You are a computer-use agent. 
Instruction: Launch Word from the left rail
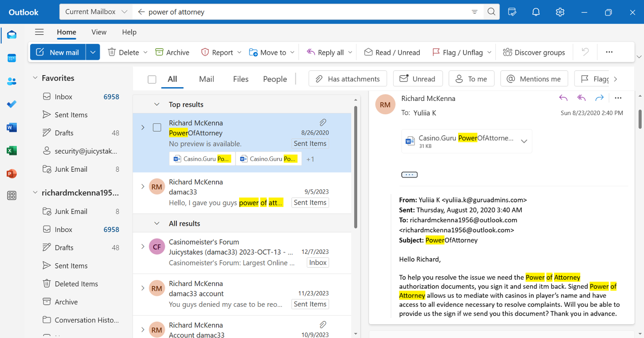(12, 128)
